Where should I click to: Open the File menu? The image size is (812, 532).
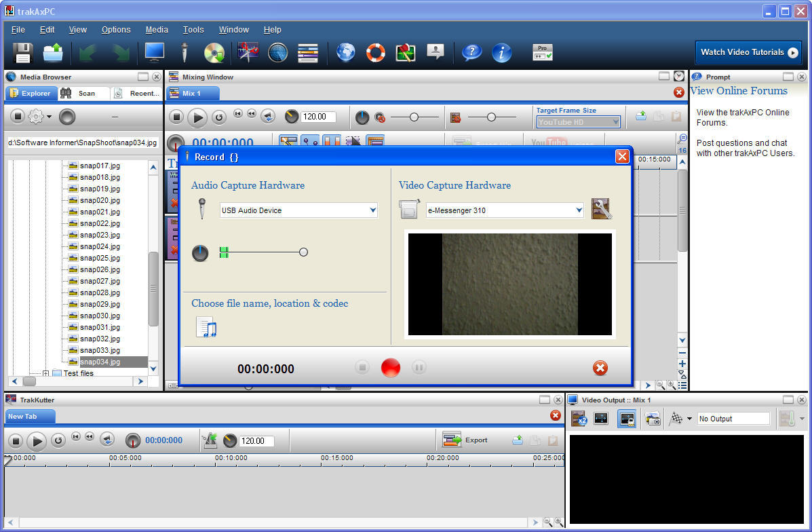tap(18, 30)
